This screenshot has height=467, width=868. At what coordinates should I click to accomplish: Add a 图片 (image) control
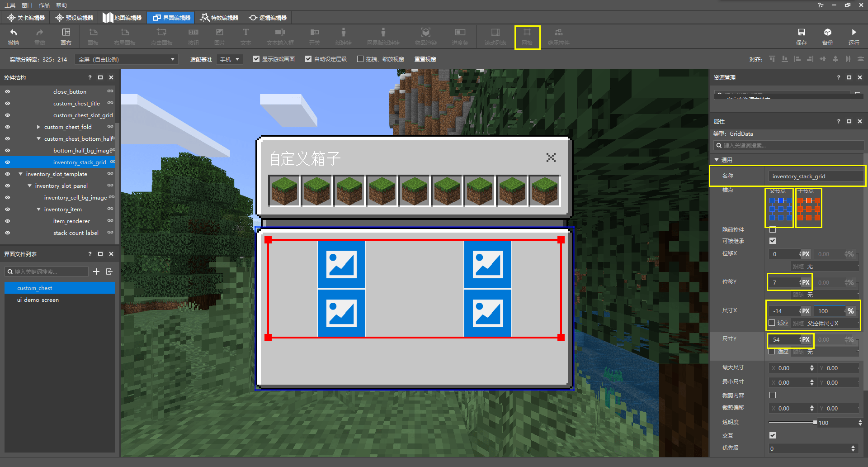pos(220,37)
